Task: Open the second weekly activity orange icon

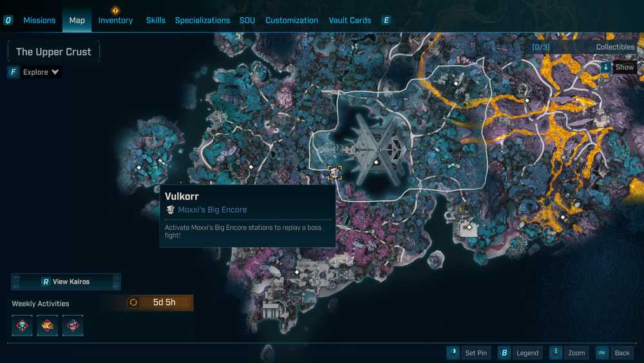Action: coord(47,326)
